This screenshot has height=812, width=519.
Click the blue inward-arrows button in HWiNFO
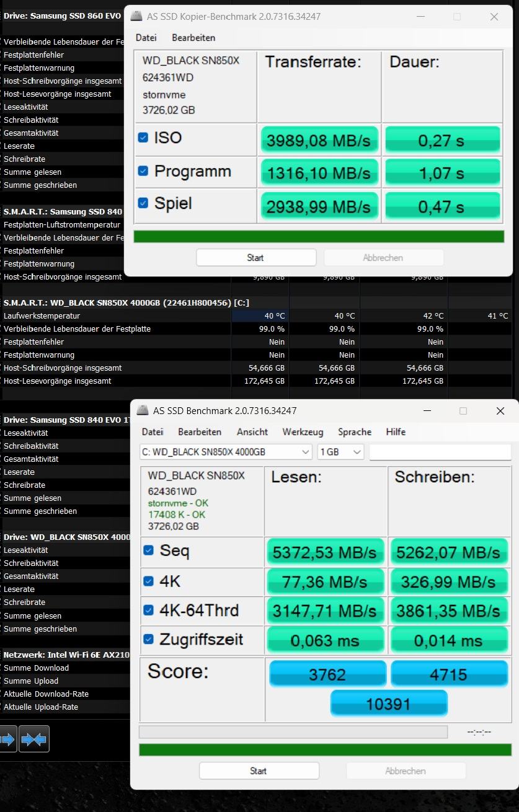click(x=34, y=739)
